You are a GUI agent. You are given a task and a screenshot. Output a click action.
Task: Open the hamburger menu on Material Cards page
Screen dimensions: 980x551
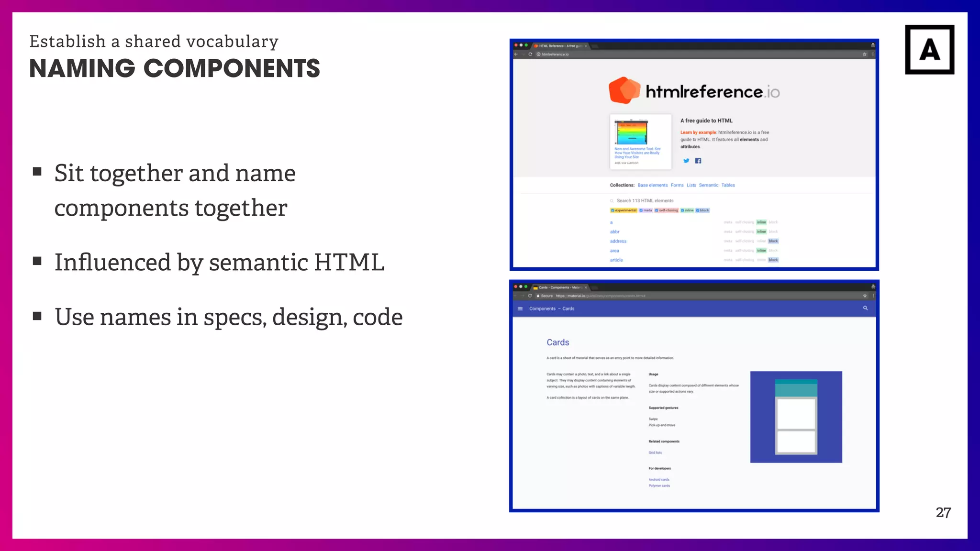point(520,309)
